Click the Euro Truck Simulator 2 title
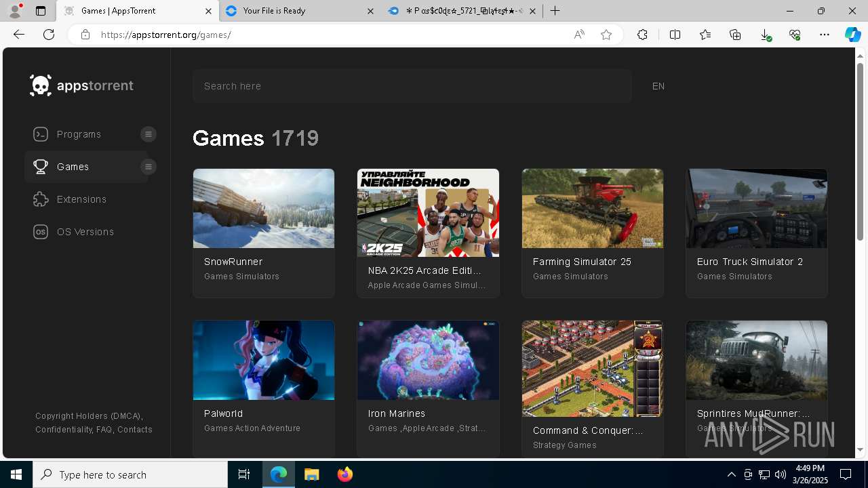 tap(750, 262)
